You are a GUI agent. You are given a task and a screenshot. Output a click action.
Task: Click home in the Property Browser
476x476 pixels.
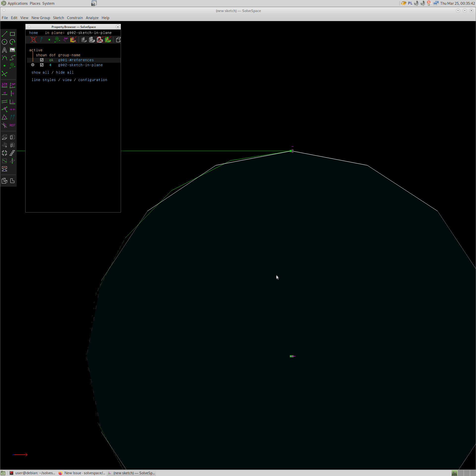click(33, 32)
